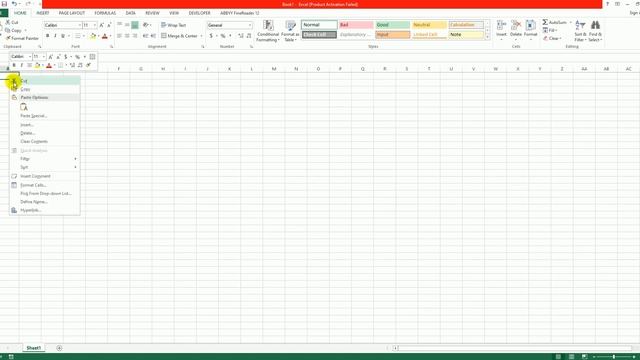Click the Format Painter button
This screenshot has height=360, width=640.
click(22, 38)
